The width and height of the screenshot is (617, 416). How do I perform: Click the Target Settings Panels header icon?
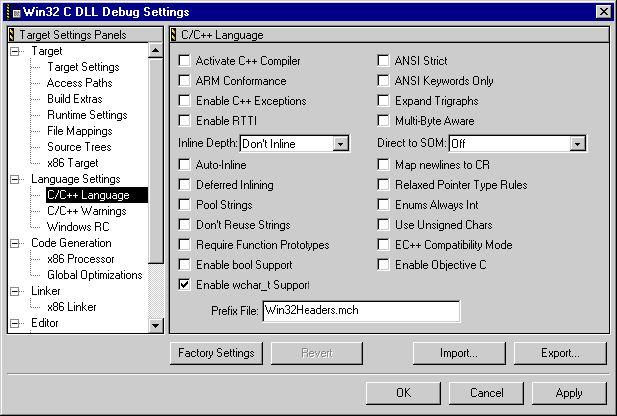[12, 35]
